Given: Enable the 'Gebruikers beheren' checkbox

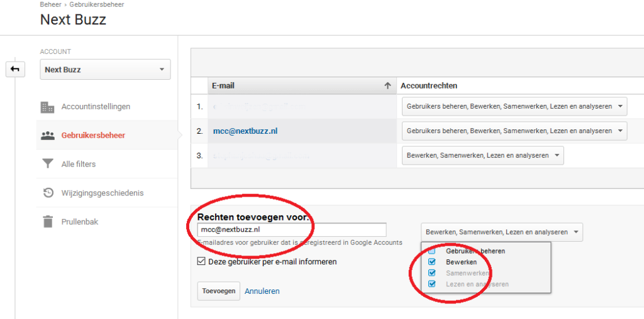Looking at the screenshot, I should [x=431, y=251].
